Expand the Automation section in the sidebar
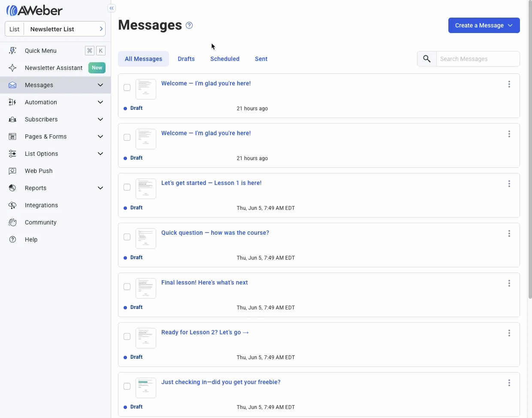Image resolution: width=532 pixels, height=418 pixels. point(100,102)
